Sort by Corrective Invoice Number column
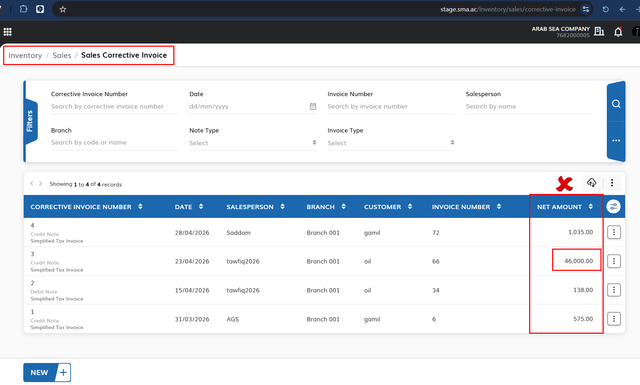The height and width of the screenshot is (385, 640). [x=140, y=207]
